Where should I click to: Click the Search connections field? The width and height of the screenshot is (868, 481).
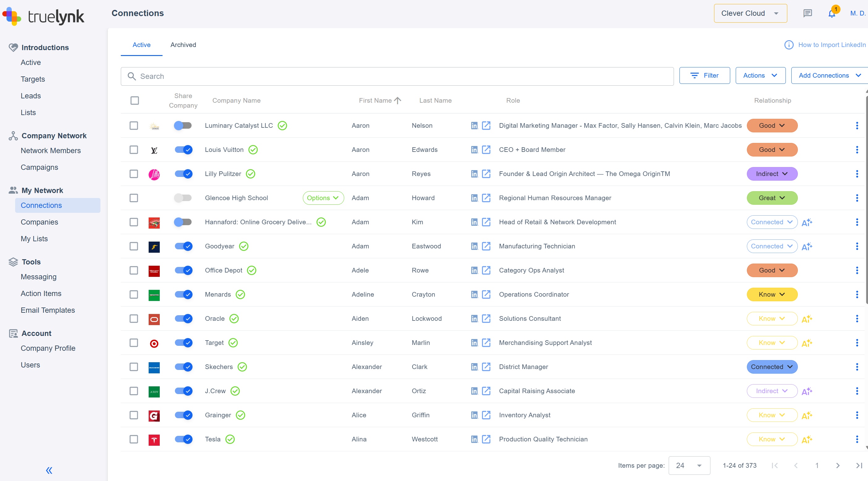pos(397,77)
